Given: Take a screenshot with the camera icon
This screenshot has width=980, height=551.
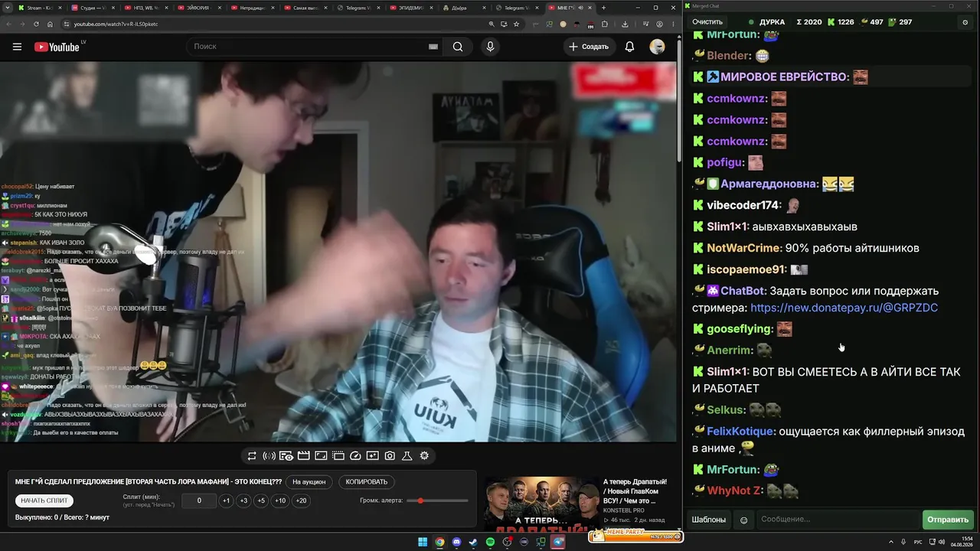Looking at the screenshot, I should [390, 456].
